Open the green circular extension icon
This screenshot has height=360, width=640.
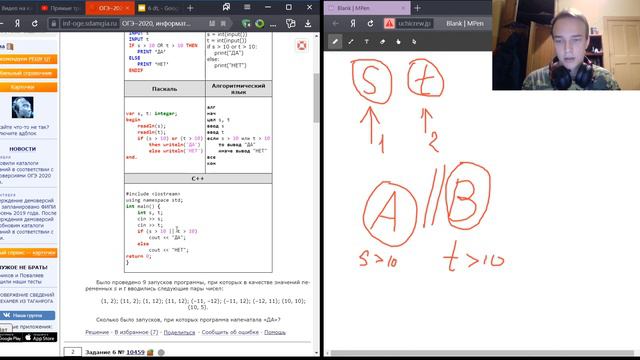259,24
